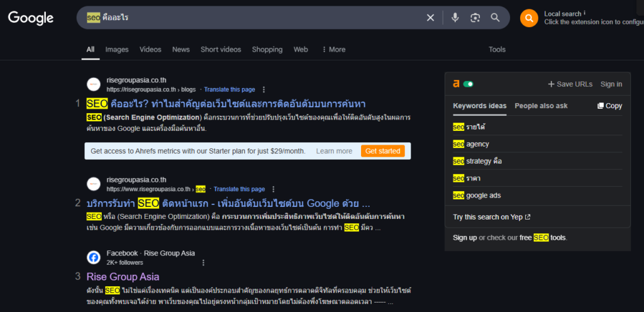Select the Keywords ideas tab
This screenshot has height=312, width=644.
[480, 106]
